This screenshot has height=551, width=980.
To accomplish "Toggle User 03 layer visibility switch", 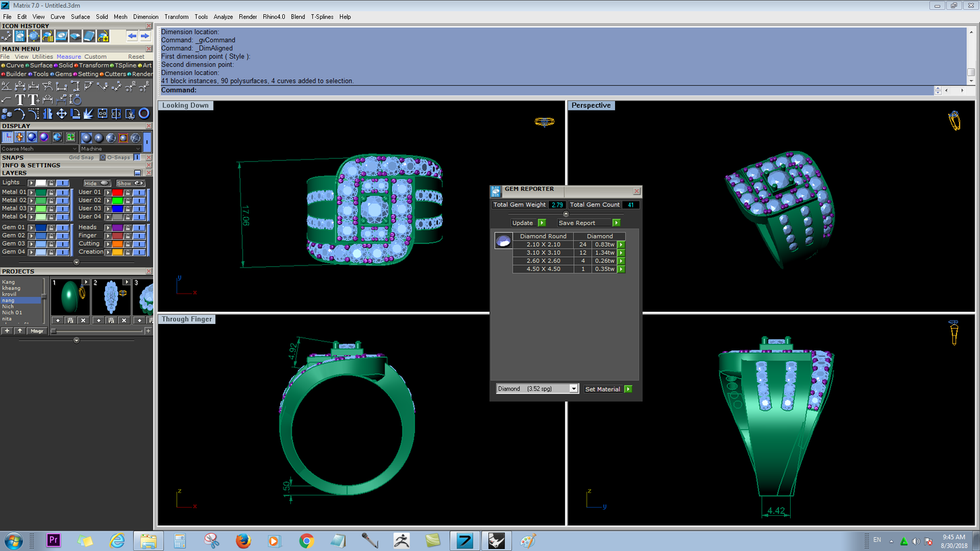I will click(139, 208).
